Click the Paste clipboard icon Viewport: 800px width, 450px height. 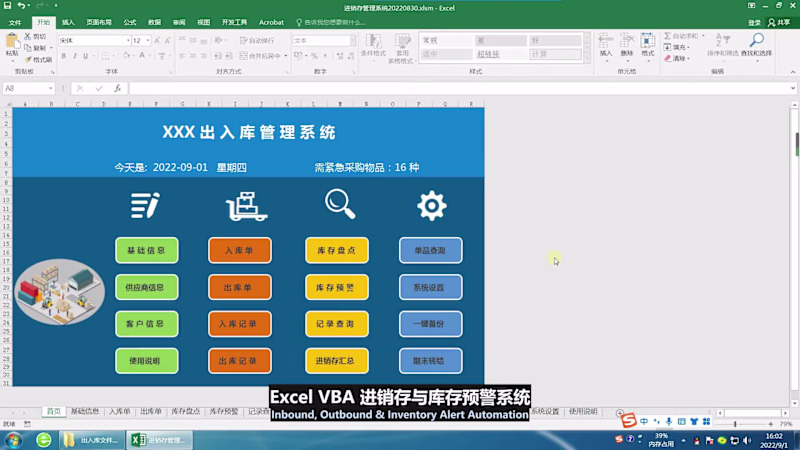pyautogui.click(x=11, y=41)
